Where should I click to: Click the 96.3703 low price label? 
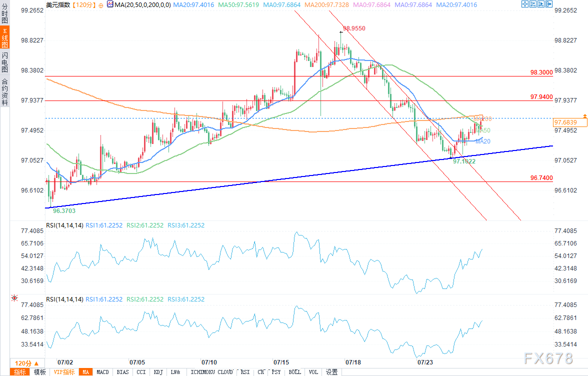pos(64,210)
